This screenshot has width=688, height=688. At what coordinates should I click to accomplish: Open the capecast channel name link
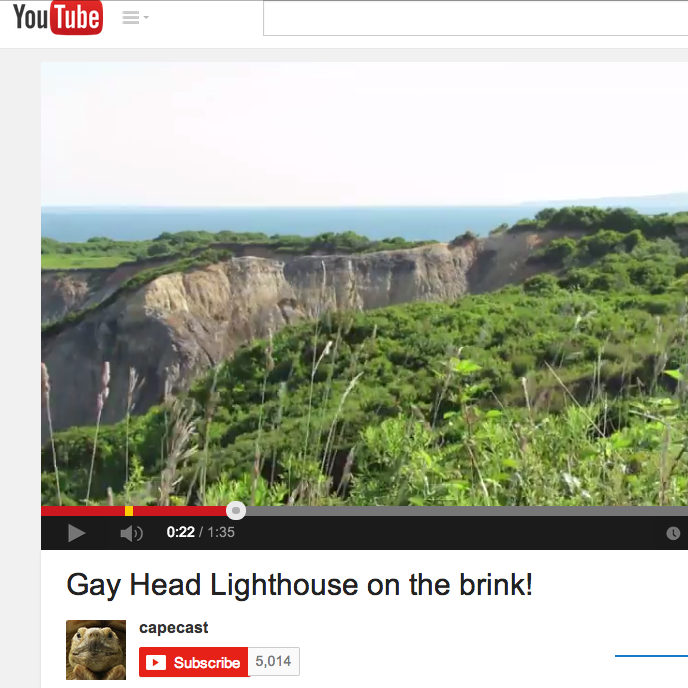tap(173, 628)
